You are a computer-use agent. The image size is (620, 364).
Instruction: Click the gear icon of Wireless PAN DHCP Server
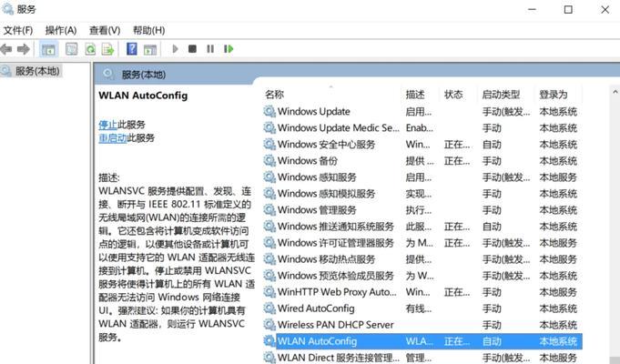click(x=269, y=325)
